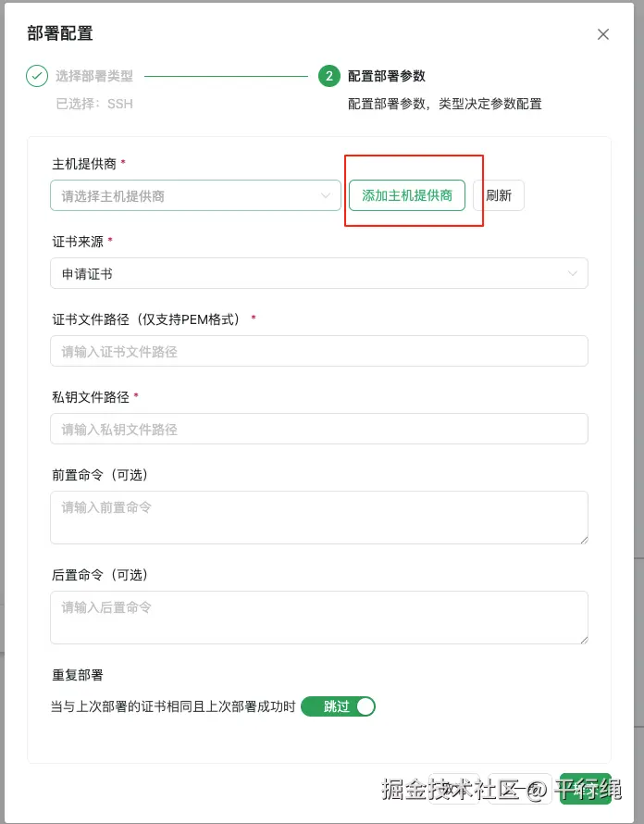Click the leftmost white footer button
Image resolution: width=644 pixels, height=824 pixels.
pyautogui.click(x=454, y=788)
